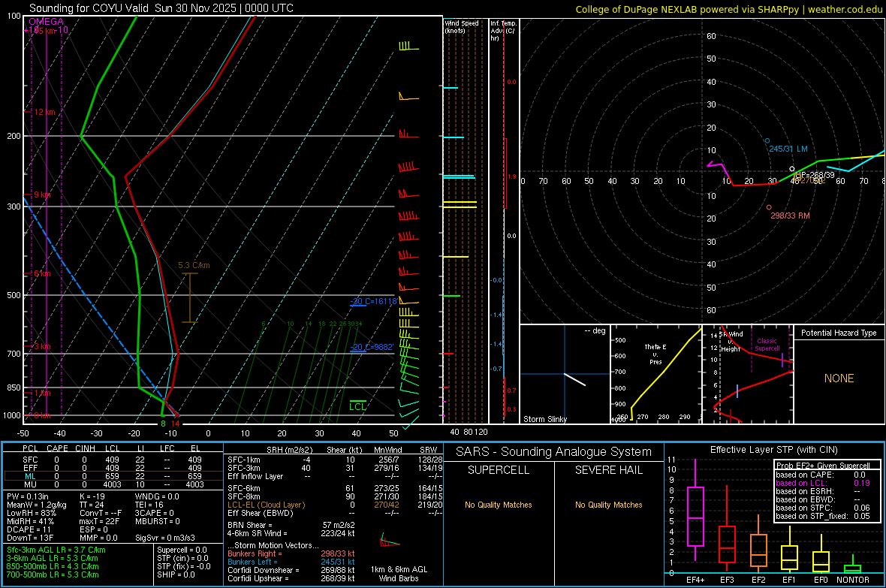Click the Potential Hazard Type heading
886x588 pixels.
pyautogui.click(x=839, y=333)
